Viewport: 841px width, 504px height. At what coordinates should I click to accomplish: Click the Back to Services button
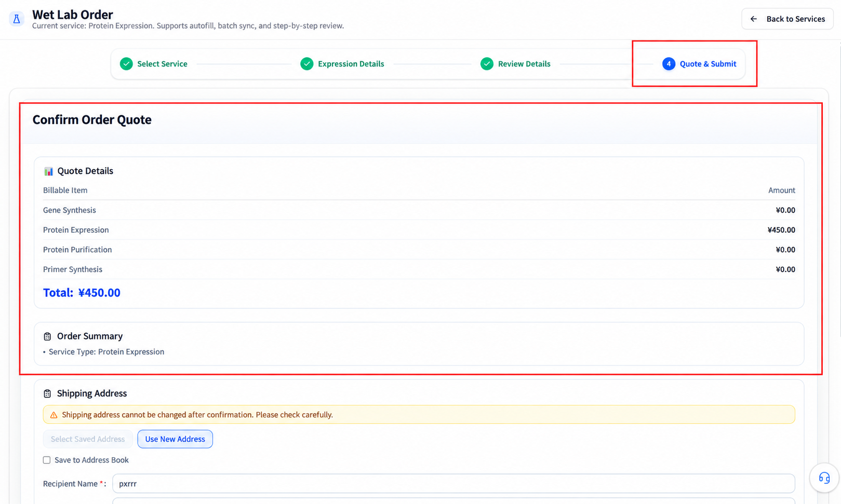(x=787, y=19)
